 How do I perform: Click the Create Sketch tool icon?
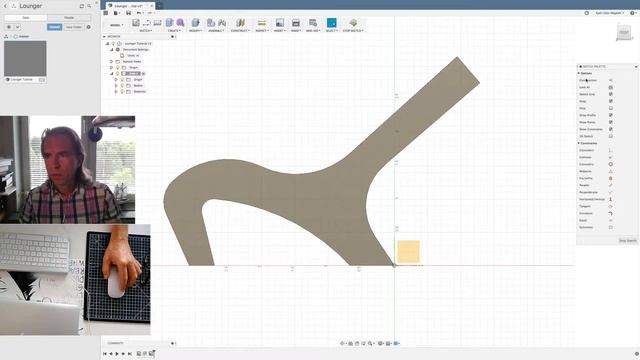click(136, 23)
